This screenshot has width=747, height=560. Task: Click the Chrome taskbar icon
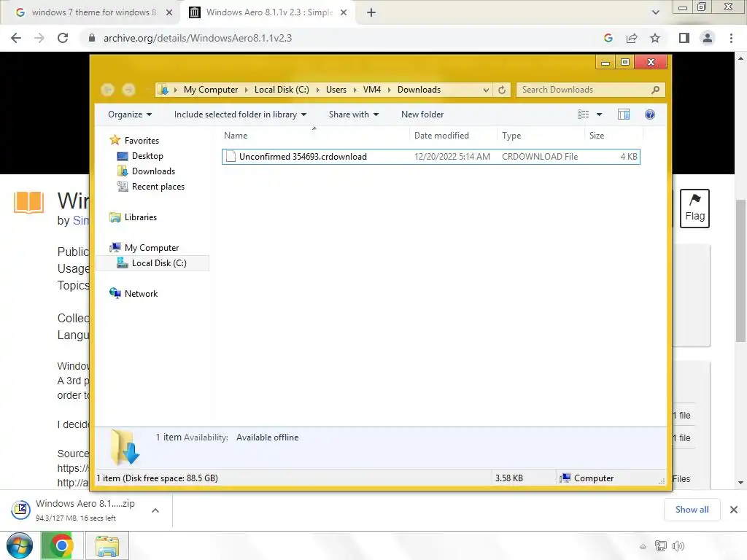point(61,545)
